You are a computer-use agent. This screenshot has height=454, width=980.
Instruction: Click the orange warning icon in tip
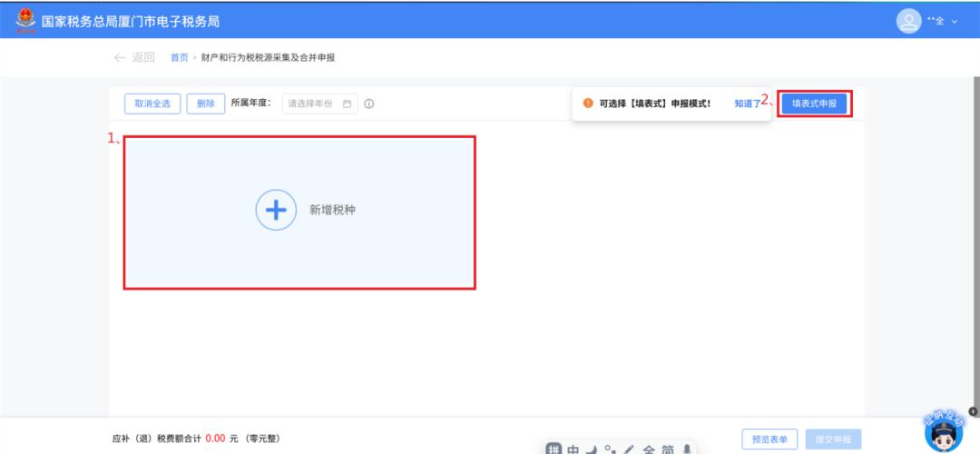[587, 104]
